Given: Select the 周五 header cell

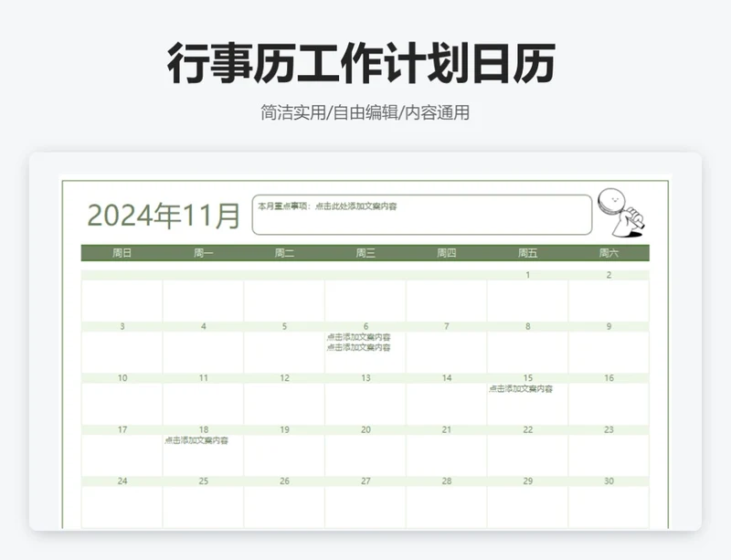Looking at the screenshot, I should pyautogui.click(x=528, y=253).
